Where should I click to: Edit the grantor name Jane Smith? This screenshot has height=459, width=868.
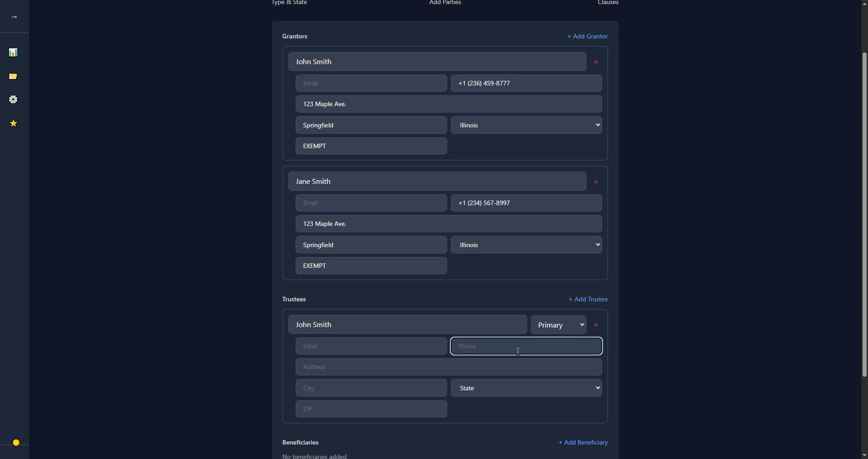coord(437,181)
